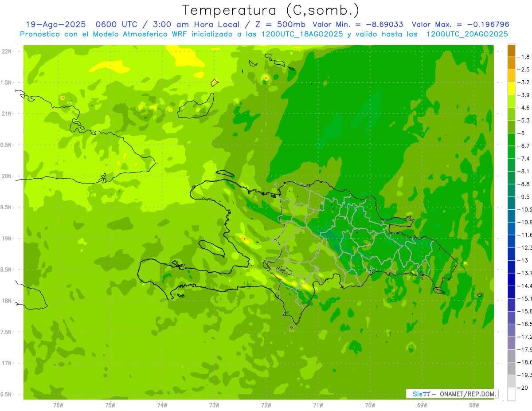
Task: Click the "Valor Max. = -0.196796" text
Action: 460,24
